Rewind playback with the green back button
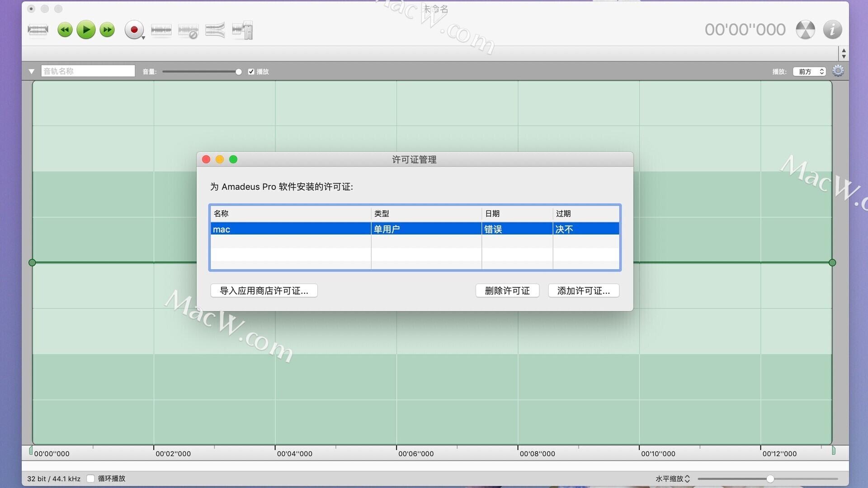 65,30
